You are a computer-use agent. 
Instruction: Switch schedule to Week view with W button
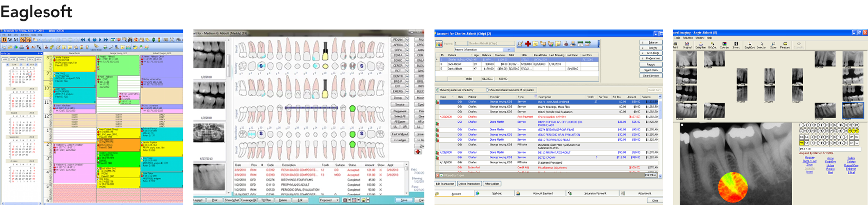[10, 40]
